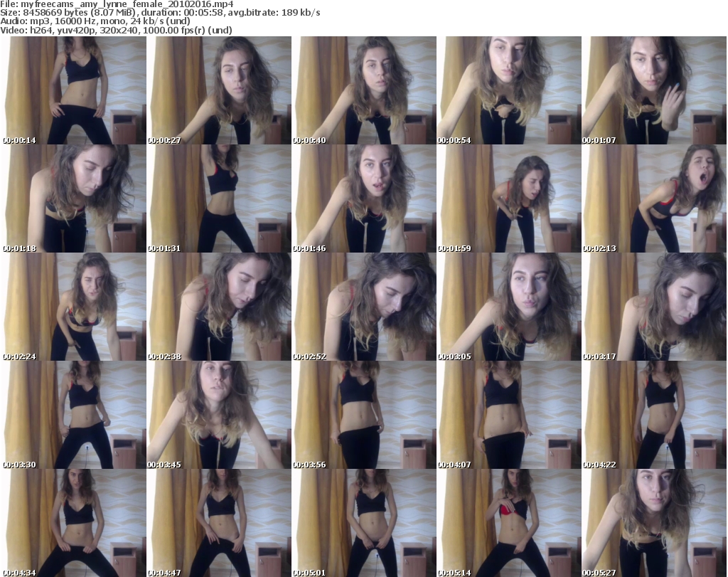Image resolution: width=728 pixels, height=577 pixels.
Task: Select the thumbnail stamped 00:03:30
Action: (74, 415)
